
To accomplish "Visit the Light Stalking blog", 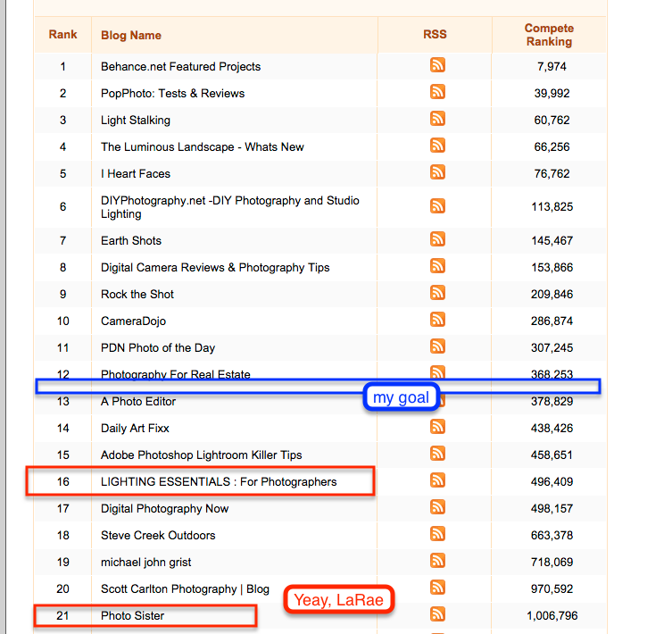I will pyautogui.click(x=136, y=121).
